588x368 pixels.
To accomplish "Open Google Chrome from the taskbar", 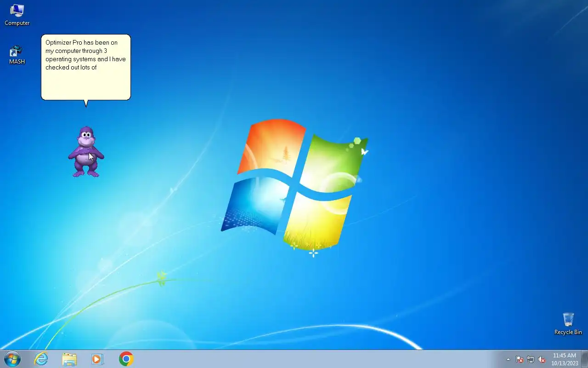I will click(x=126, y=359).
